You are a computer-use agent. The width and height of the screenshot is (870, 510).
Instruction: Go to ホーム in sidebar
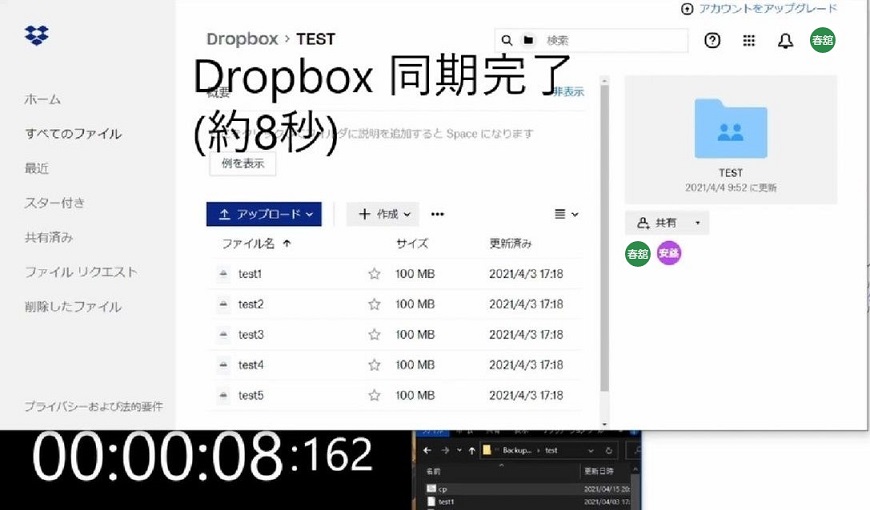click(x=42, y=100)
